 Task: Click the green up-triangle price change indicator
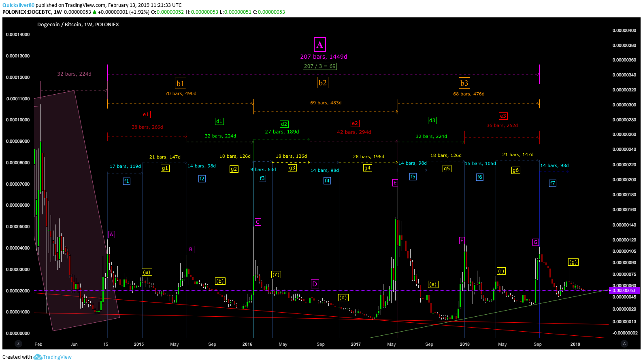pyautogui.click(x=94, y=12)
